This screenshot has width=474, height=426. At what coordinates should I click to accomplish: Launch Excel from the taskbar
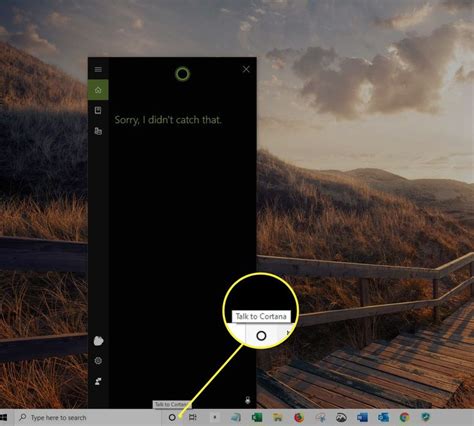257,417
